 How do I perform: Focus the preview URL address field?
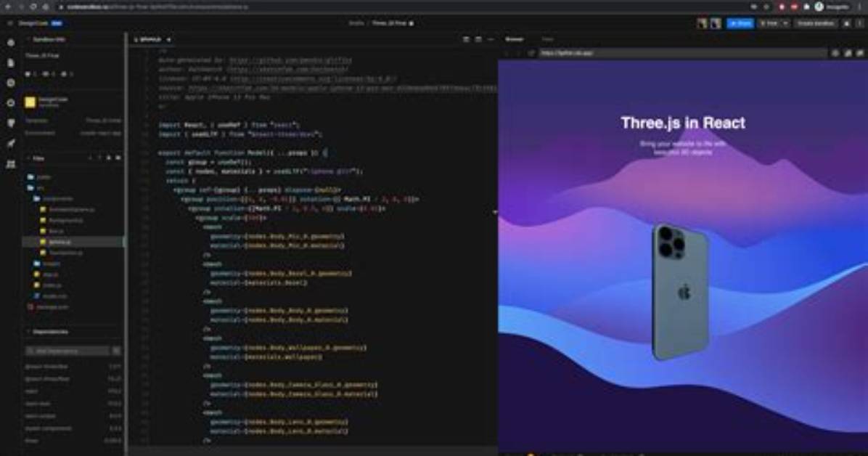coord(682,53)
